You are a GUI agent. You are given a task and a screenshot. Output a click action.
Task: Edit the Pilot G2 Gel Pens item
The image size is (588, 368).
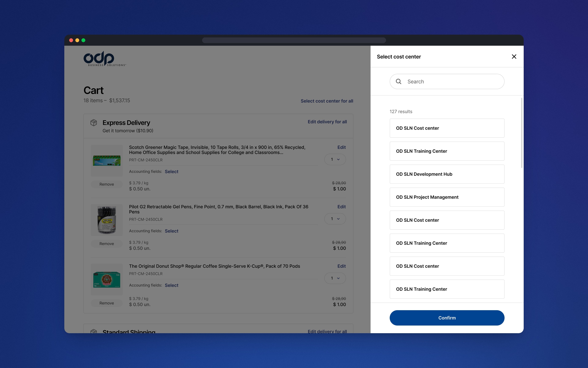pyautogui.click(x=341, y=207)
